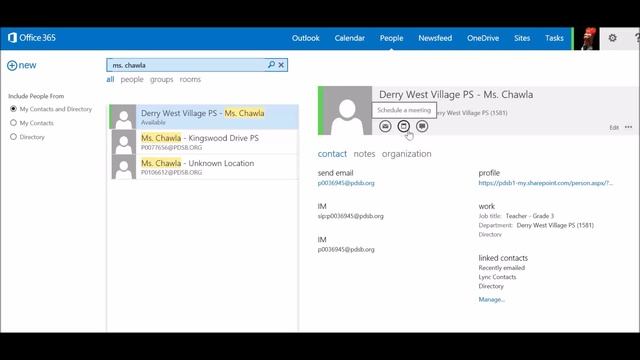Click the Manage... link

(491, 299)
